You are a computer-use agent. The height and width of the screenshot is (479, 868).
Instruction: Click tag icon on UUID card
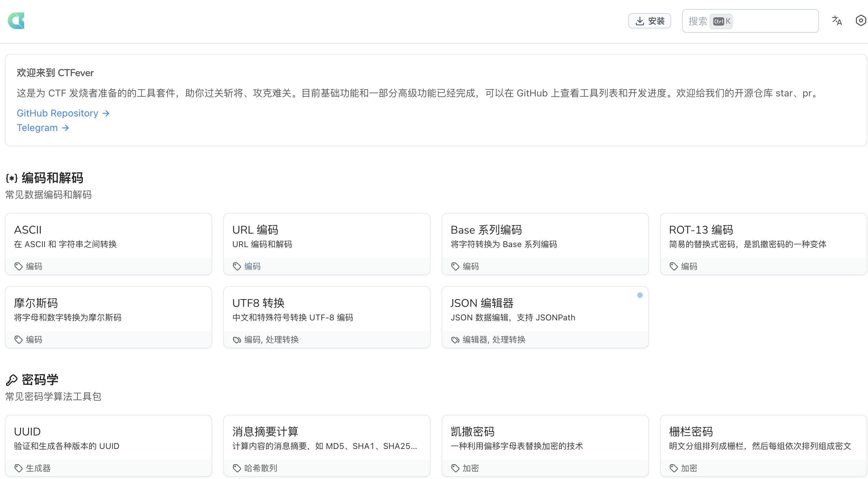coord(19,468)
